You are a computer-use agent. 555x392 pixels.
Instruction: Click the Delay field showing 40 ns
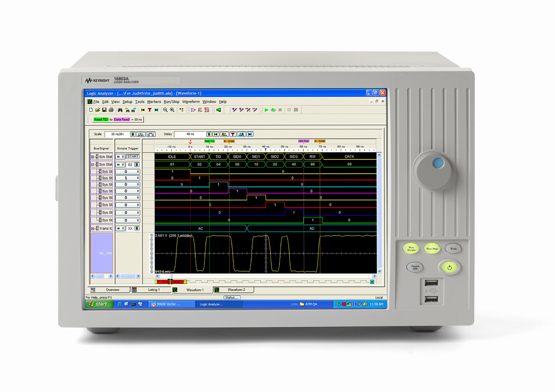(x=190, y=134)
